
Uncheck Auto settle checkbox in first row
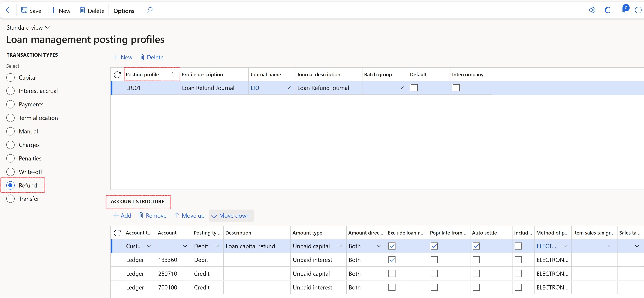point(476,246)
